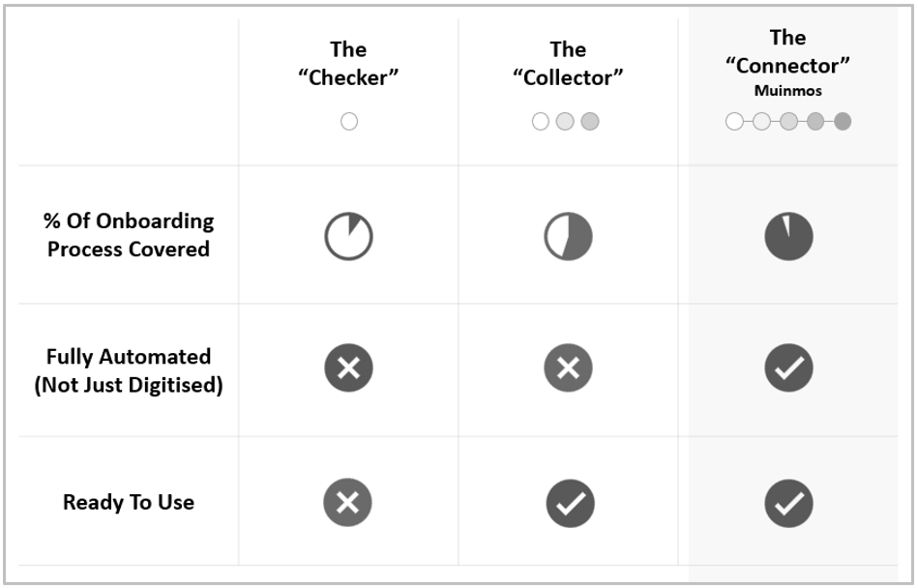This screenshot has width=918, height=588.
Task: Select the single circle under The Checker
Action: (x=349, y=122)
